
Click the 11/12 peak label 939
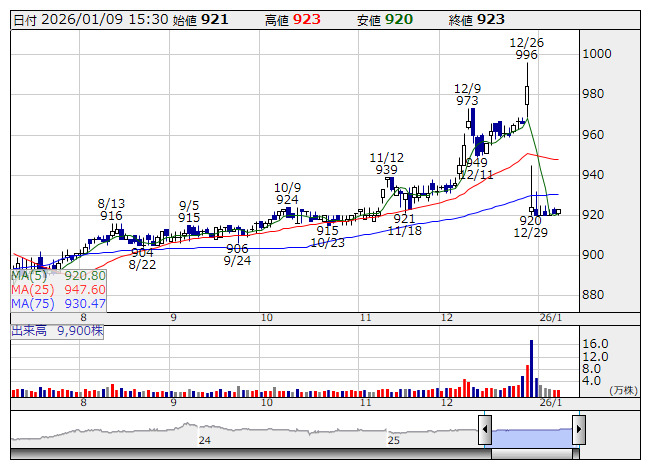pyautogui.click(x=386, y=170)
